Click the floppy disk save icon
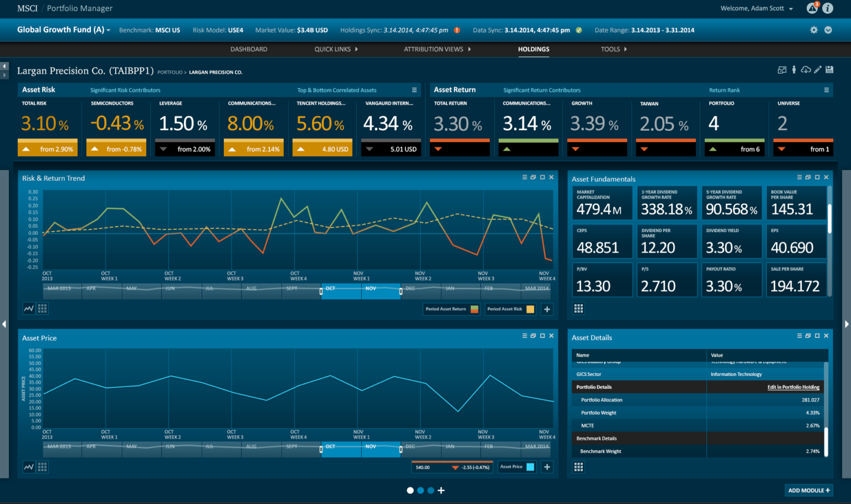Image resolution: width=851 pixels, height=504 pixels. (829, 70)
